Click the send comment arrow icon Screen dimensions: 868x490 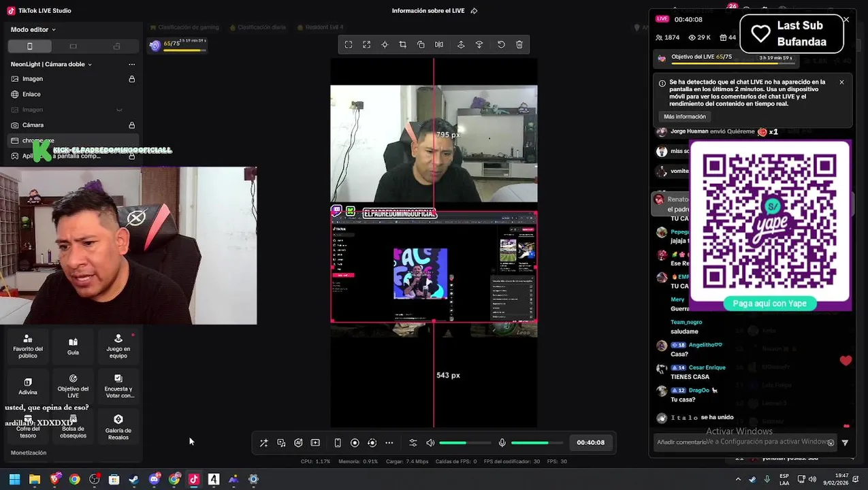pyautogui.click(x=845, y=442)
